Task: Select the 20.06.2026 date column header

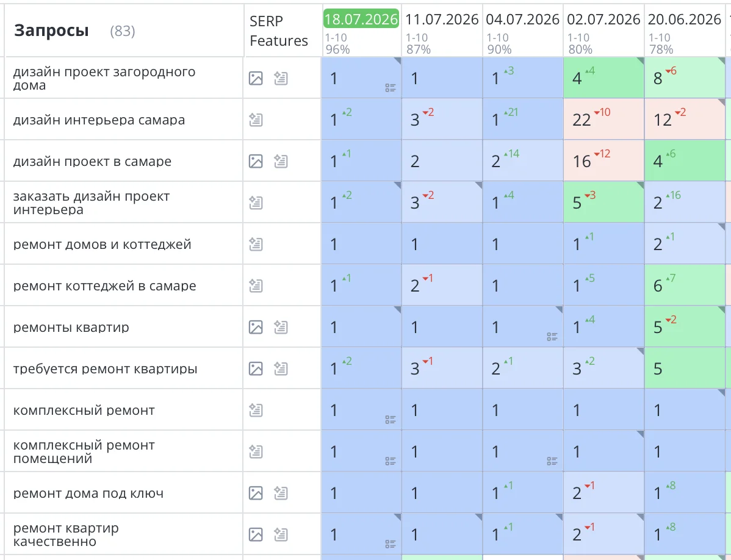Action: click(x=685, y=19)
